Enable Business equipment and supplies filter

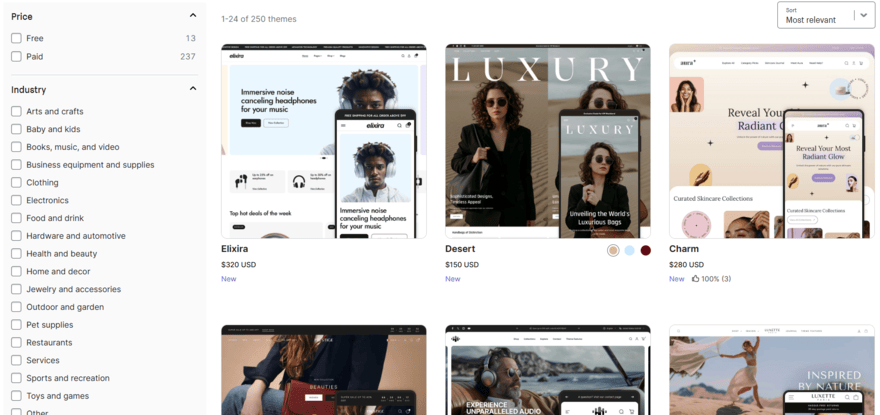(x=16, y=165)
